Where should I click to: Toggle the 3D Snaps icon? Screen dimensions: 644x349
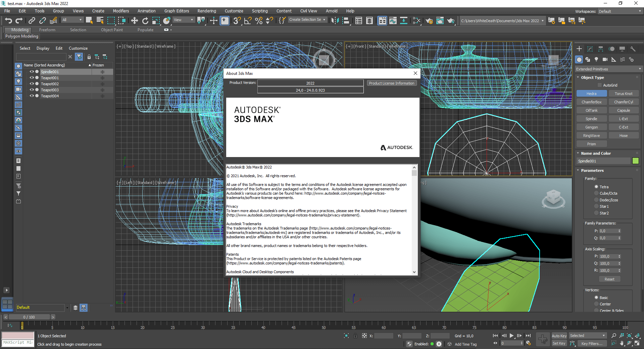pos(237,21)
